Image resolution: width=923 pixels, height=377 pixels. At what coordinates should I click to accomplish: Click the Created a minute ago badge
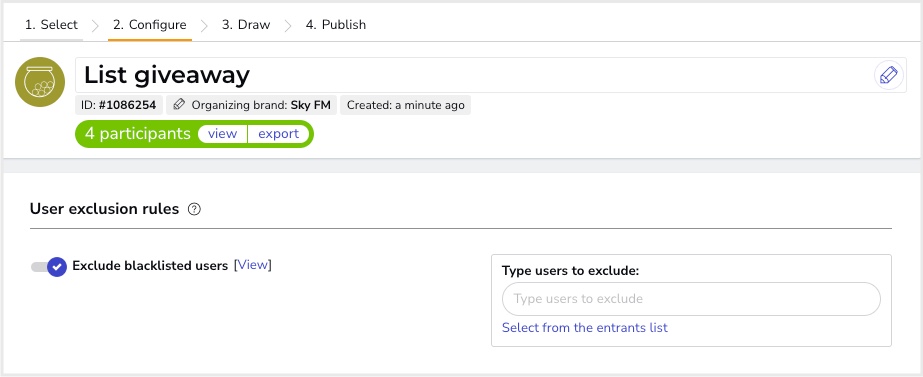click(x=406, y=105)
